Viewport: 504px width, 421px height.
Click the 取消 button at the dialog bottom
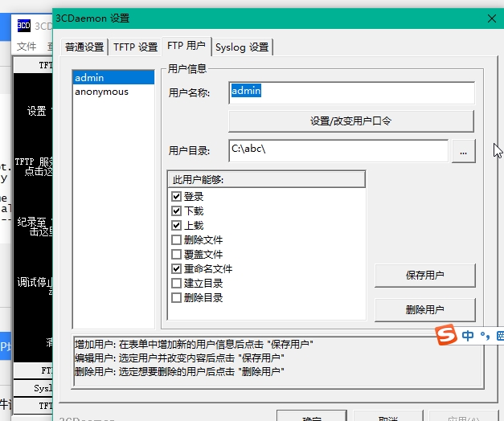[388, 416]
